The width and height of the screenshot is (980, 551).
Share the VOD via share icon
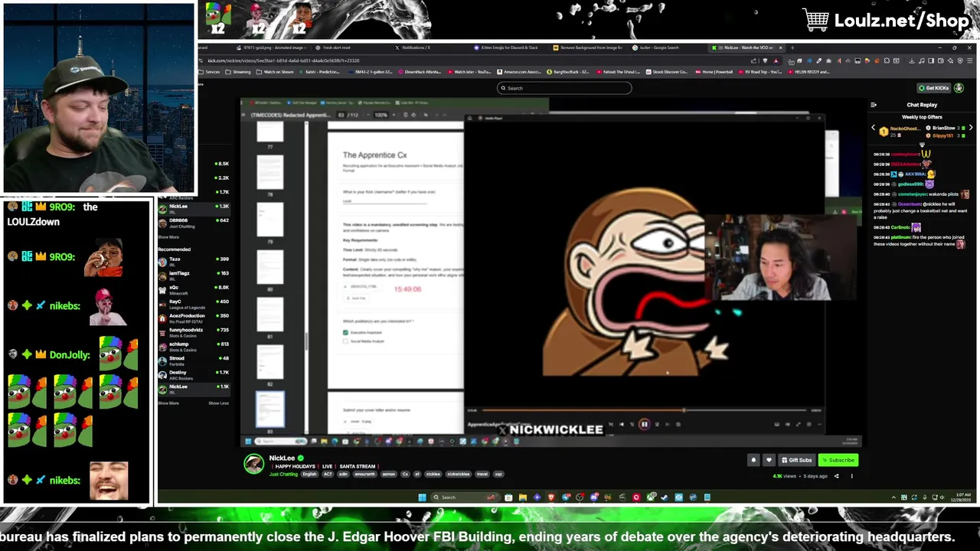836,476
